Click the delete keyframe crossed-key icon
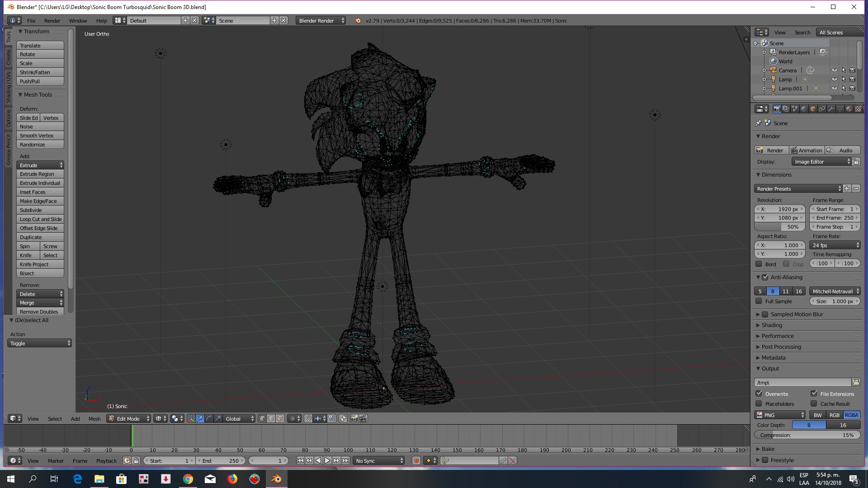Screen dimensions: 868x488 click(x=512, y=460)
